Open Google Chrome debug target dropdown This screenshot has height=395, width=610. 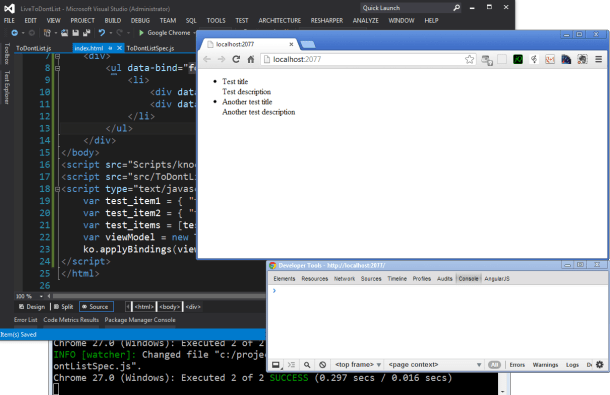tap(195, 33)
